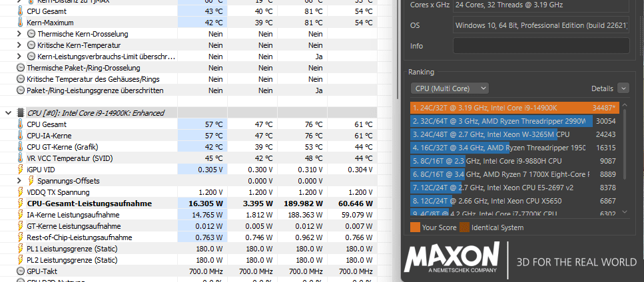The width and height of the screenshot is (644, 282).
Task: Click chip icon of CPU [#0] section header
Action: point(21,113)
